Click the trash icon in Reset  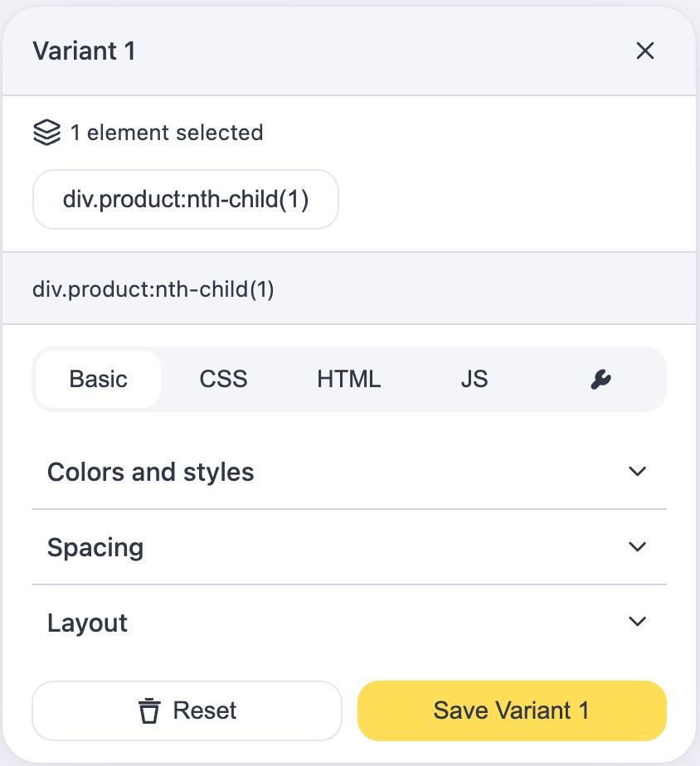coord(149,710)
